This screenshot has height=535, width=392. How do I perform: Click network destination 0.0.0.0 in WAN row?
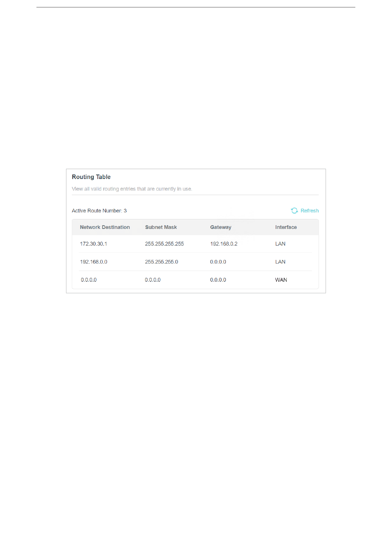pos(89,280)
